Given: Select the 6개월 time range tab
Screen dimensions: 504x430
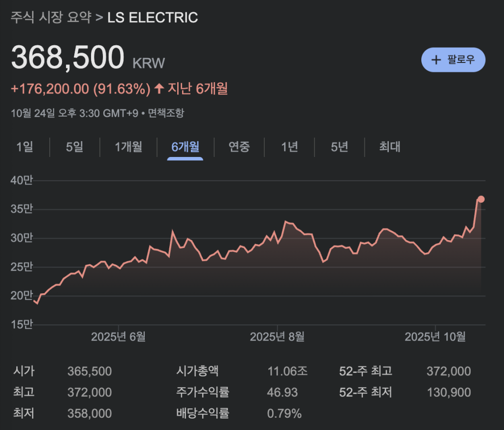Looking at the screenshot, I should pos(185,147).
